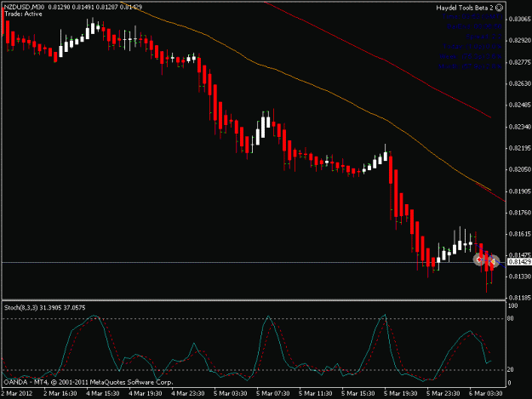The width and height of the screenshot is (532, 399).
Task: Click the 'NZDUSD,M30' chart title text
Action: 24,7
